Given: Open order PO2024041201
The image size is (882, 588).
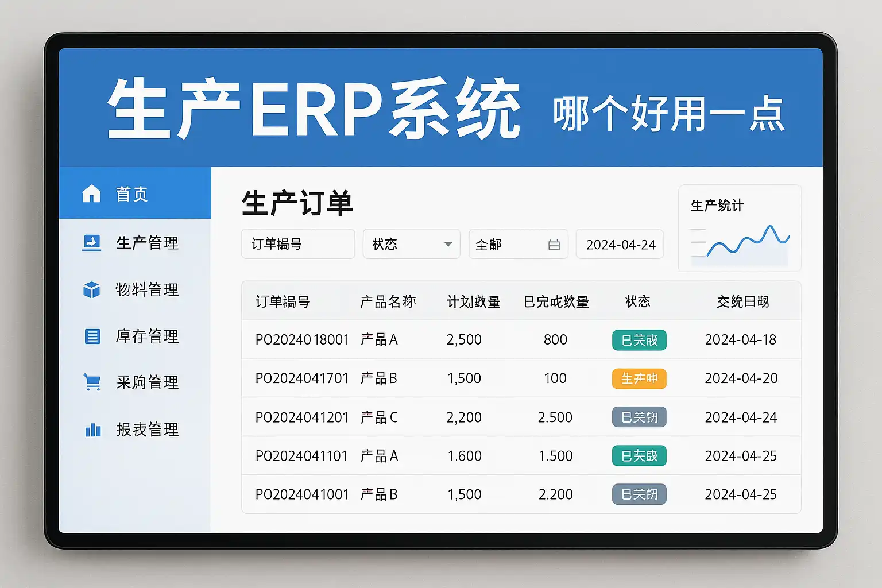Looking at the screenshot, I should click(302, 417).
